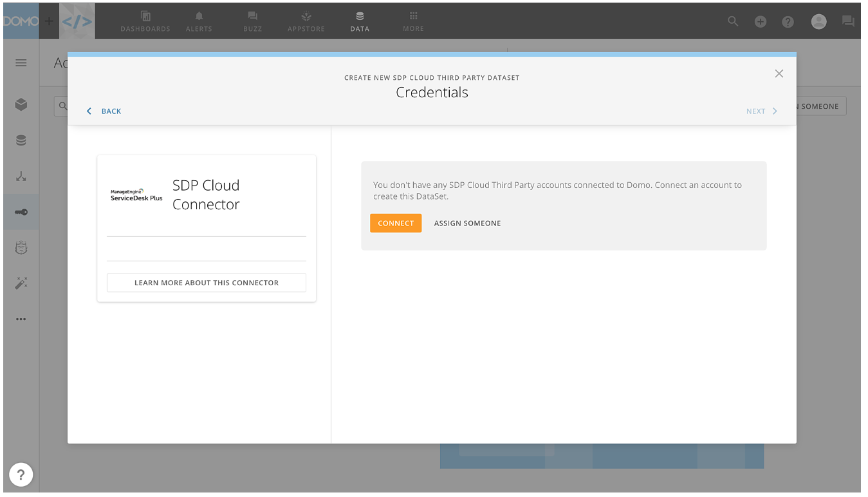
Task: Open the user profile avatar
Action: 818,21
